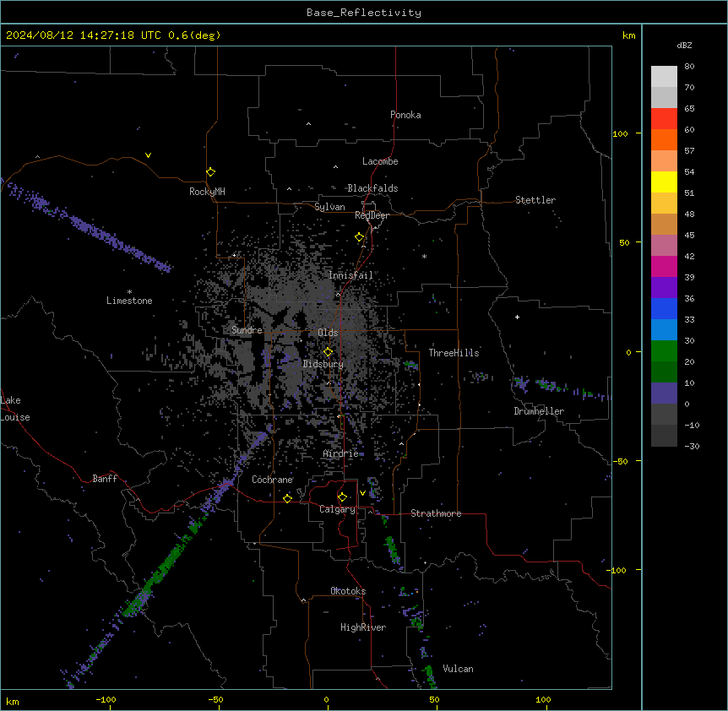Click the yellow diamond marker near Olds
728x711 pixels.
(x=328, y=351)
